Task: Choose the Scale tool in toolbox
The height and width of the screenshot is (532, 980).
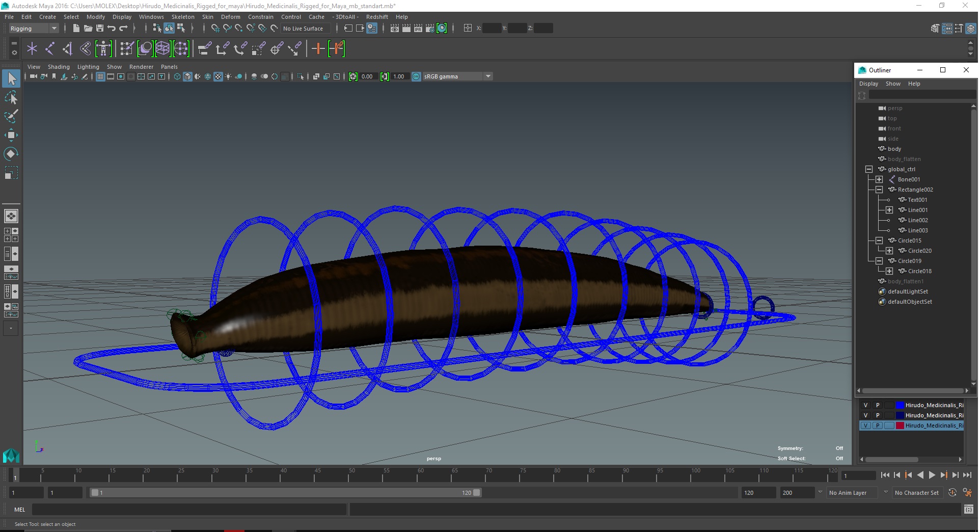Action: click(11, 173)
